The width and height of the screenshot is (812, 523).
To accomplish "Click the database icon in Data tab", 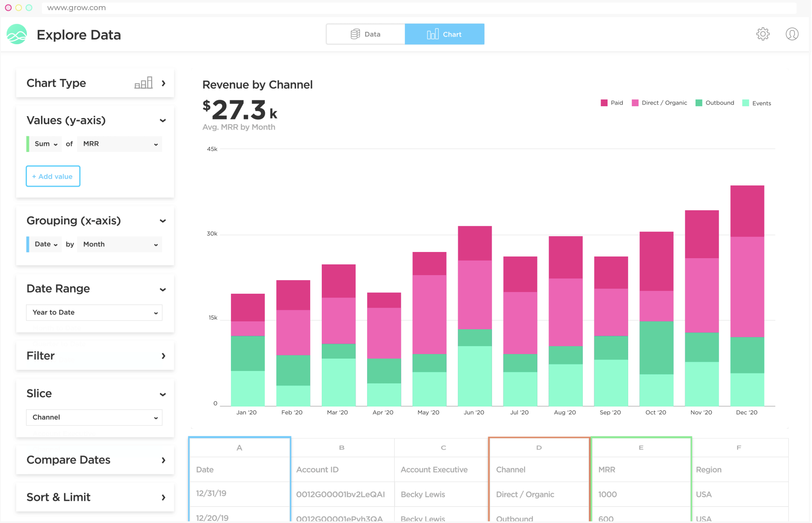I will click(x=355, y=34).
